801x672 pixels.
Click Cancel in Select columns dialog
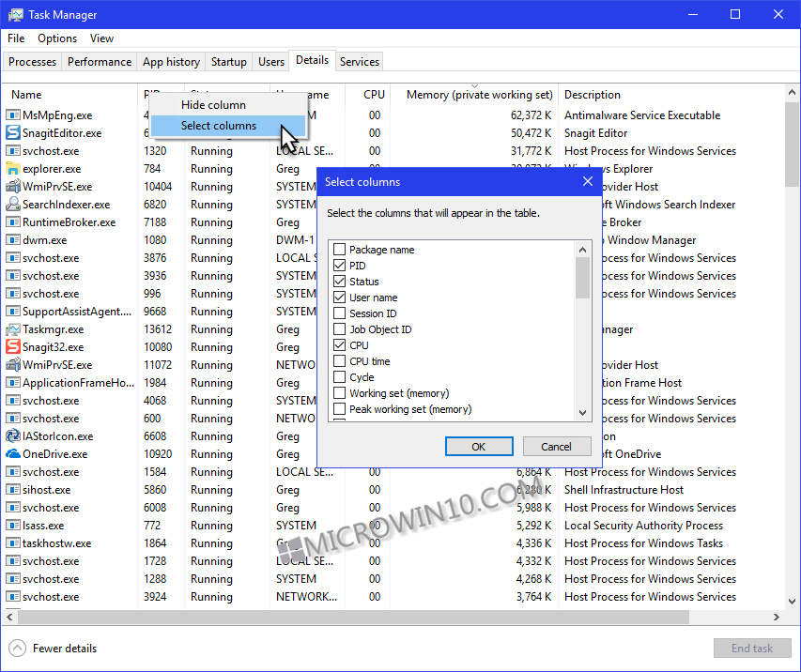[556, 447]
